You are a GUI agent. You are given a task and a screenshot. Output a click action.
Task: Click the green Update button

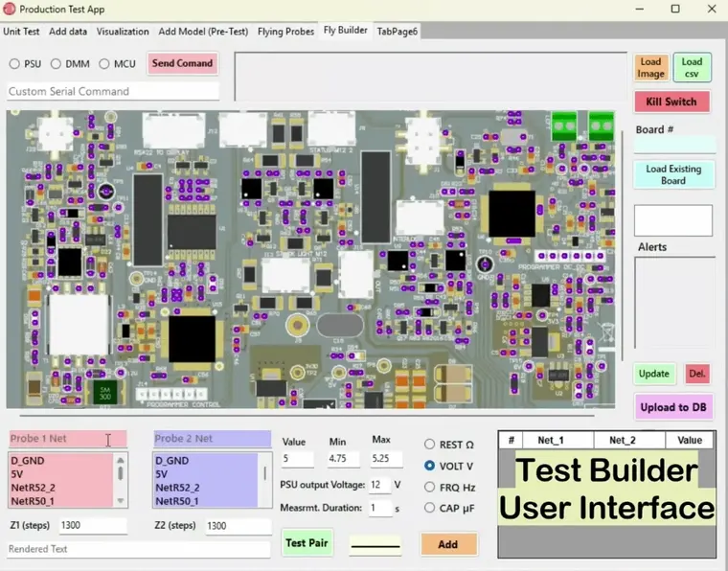pos(653,374)
